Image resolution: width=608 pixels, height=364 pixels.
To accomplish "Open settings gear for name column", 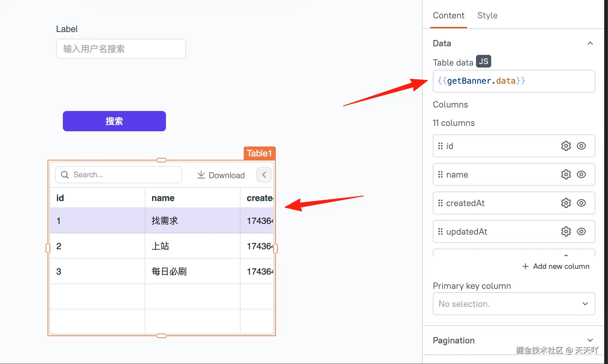I will pyautogui.click(x=566, y=174).
